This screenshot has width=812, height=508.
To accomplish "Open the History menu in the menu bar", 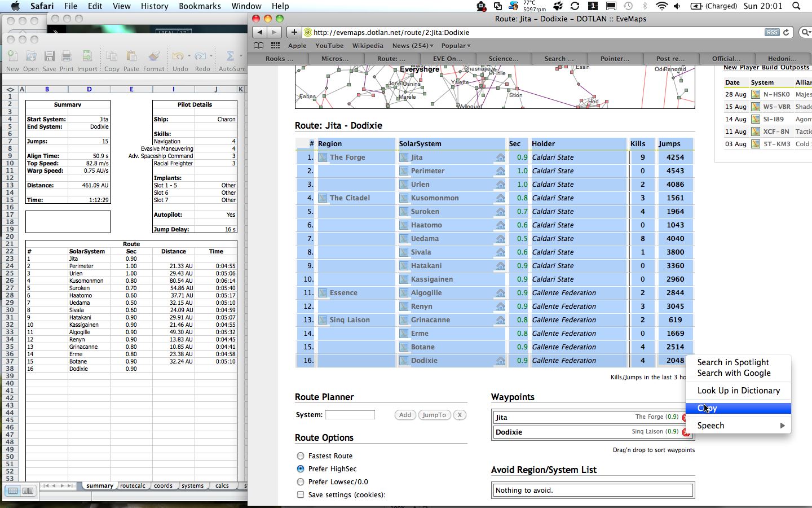I will [155, 6].
